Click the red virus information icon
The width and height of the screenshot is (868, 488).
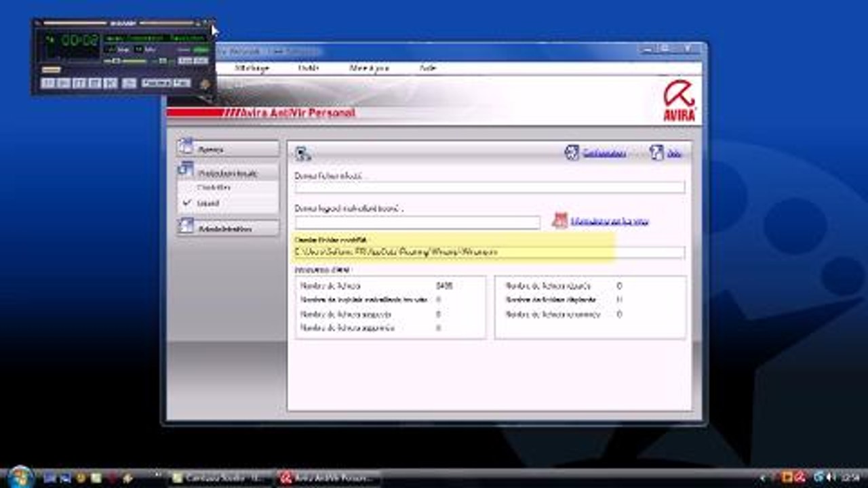coord(559,220)
